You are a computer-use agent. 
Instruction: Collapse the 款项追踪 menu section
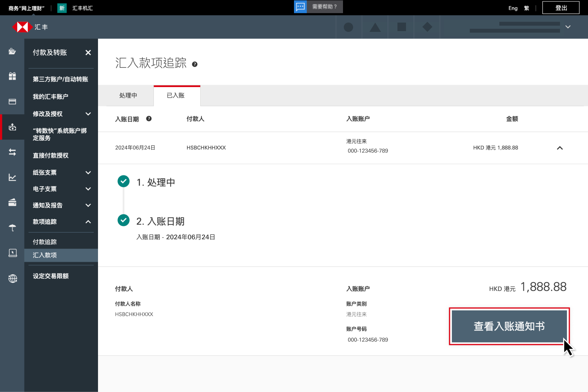point(88,222)
